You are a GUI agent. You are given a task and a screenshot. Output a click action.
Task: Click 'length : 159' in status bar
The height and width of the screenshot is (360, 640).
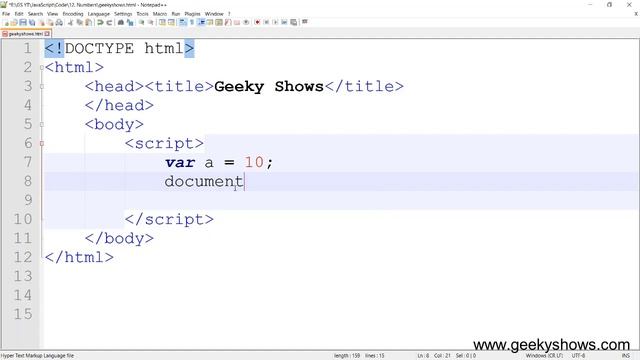pos(347,356)
